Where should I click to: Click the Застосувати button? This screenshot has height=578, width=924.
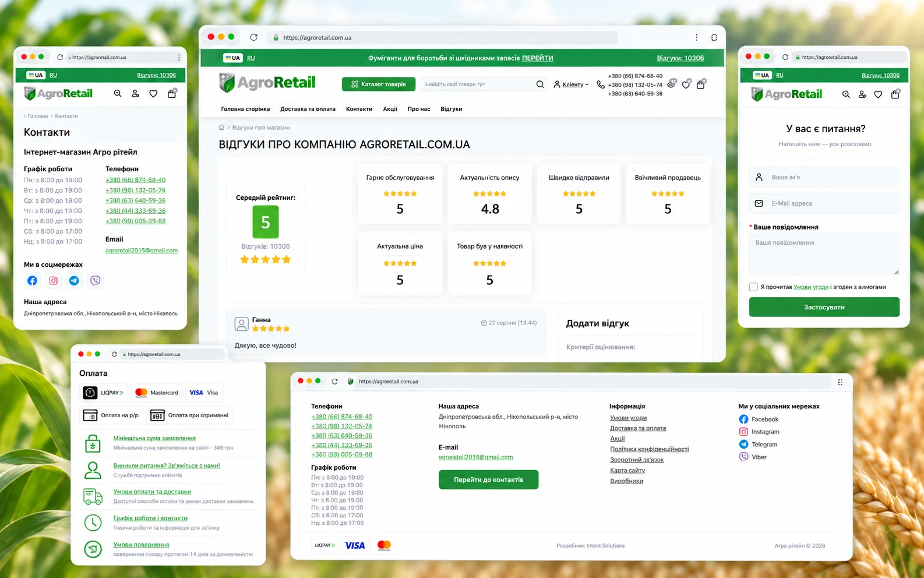point(824,307)
